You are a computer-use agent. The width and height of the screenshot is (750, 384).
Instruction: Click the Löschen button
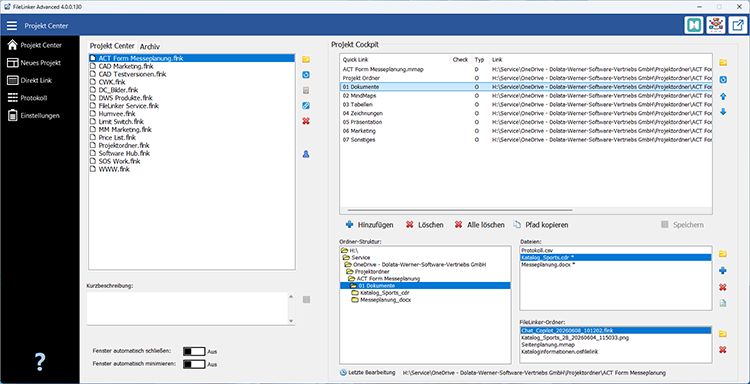coord(425,225)
